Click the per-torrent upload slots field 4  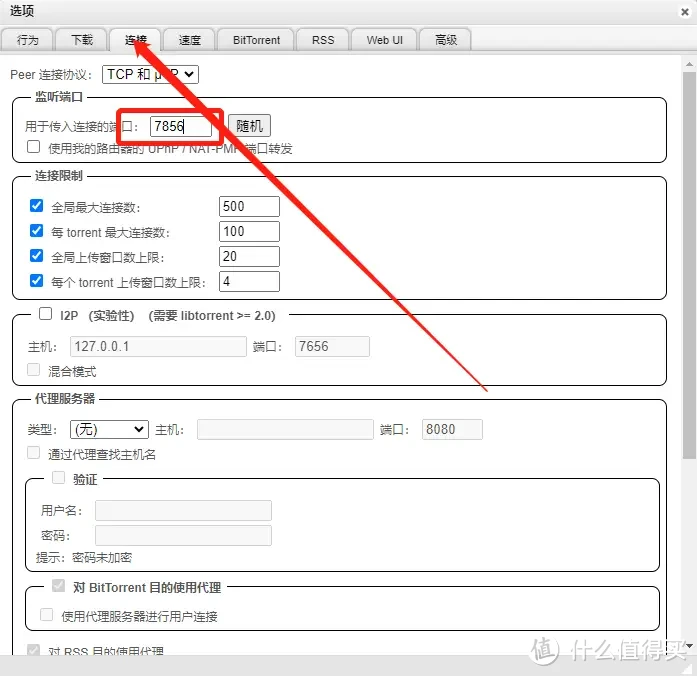249,281
